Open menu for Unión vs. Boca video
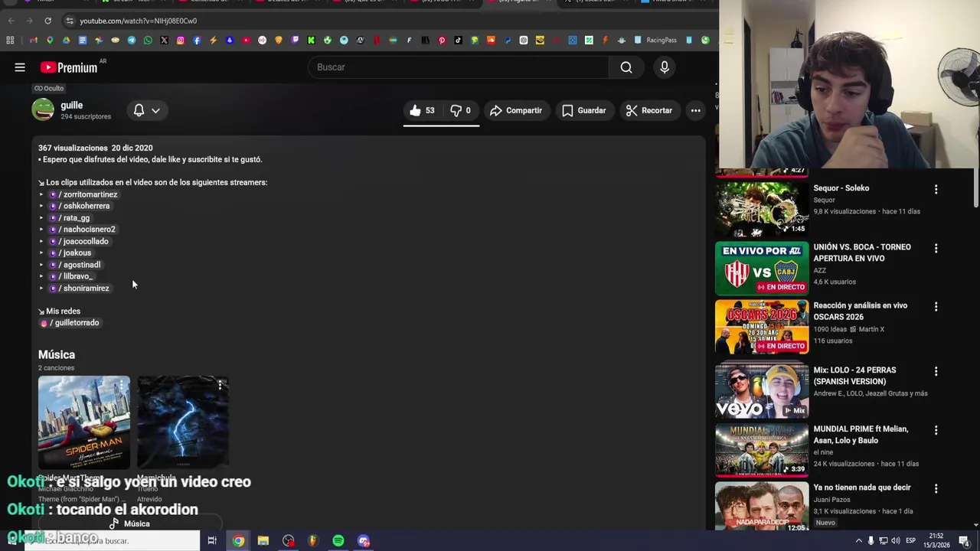The image size is (980, 551). tap(936, 248)
